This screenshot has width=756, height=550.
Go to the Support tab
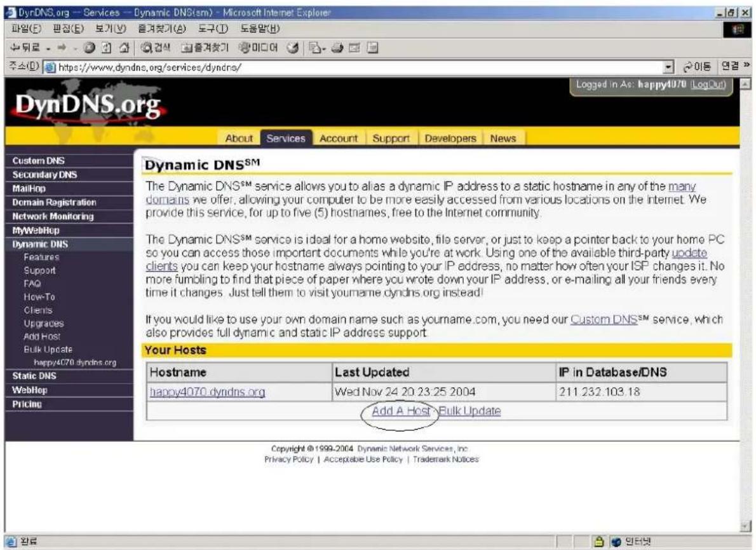point(391,139)
